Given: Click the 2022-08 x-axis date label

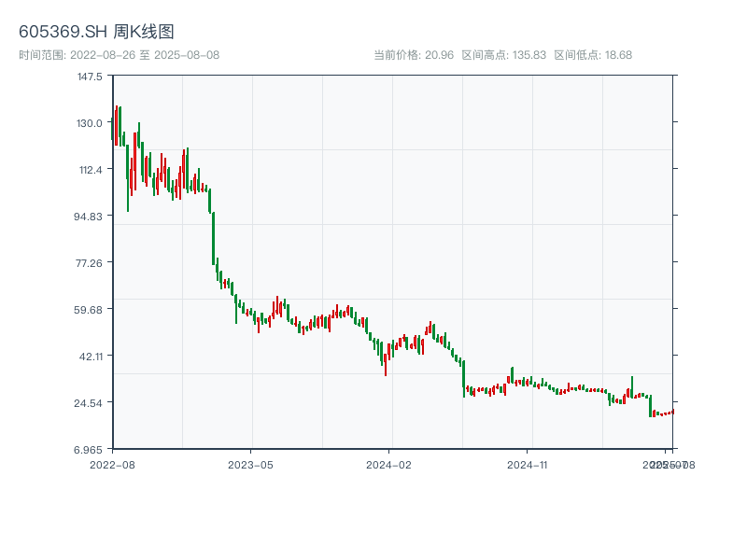Looking at the screenshot, I should (112, 464).
